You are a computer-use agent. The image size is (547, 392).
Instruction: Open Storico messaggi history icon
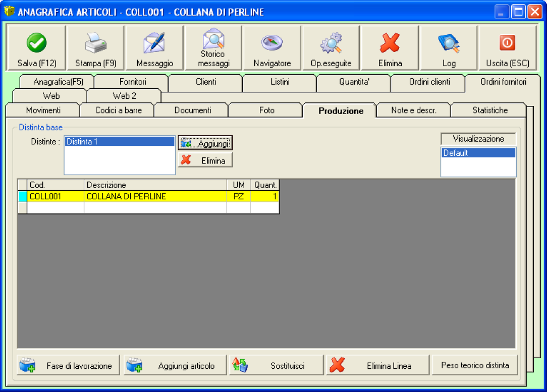(213, 39)
